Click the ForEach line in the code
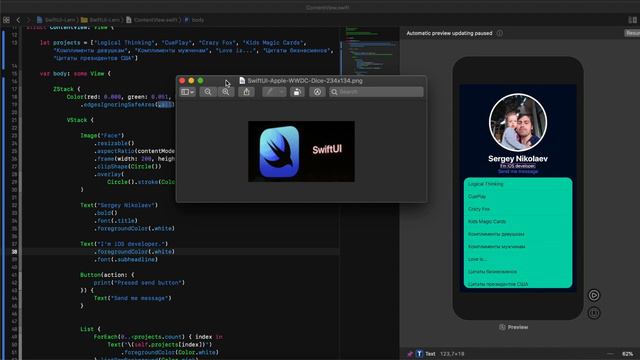Viewport: 640px width, 360px height. (x=158, y=337)
